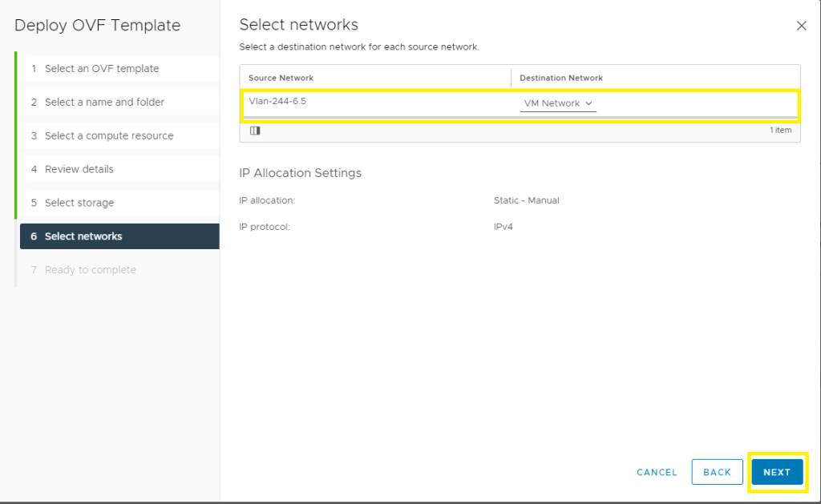Jump to step 2 Select a name and folder
The width and height of the screenshot is (821, 504).
click(104, 103)
